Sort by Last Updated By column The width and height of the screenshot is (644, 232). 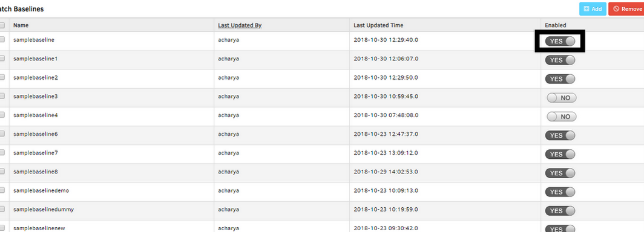coord(240,25)
